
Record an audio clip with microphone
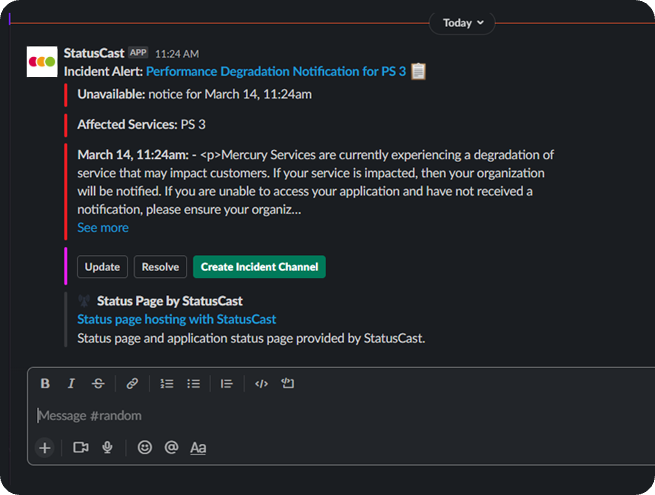tap(107, 448)
